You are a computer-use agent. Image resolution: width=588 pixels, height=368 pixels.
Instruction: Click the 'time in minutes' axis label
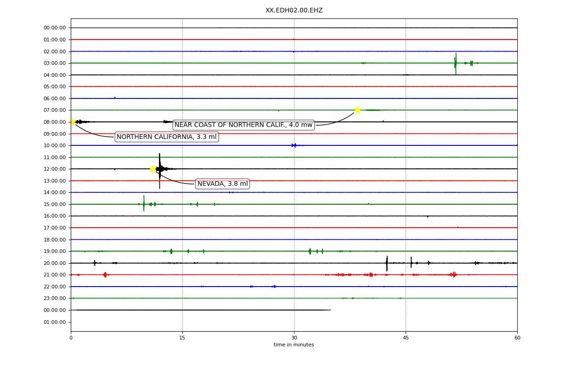[294, 345]
